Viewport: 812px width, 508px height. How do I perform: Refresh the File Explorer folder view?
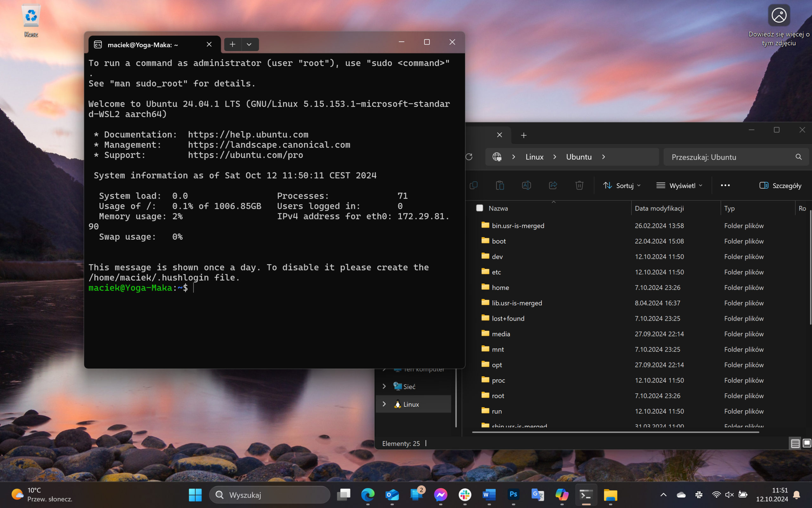pos(469,157)
